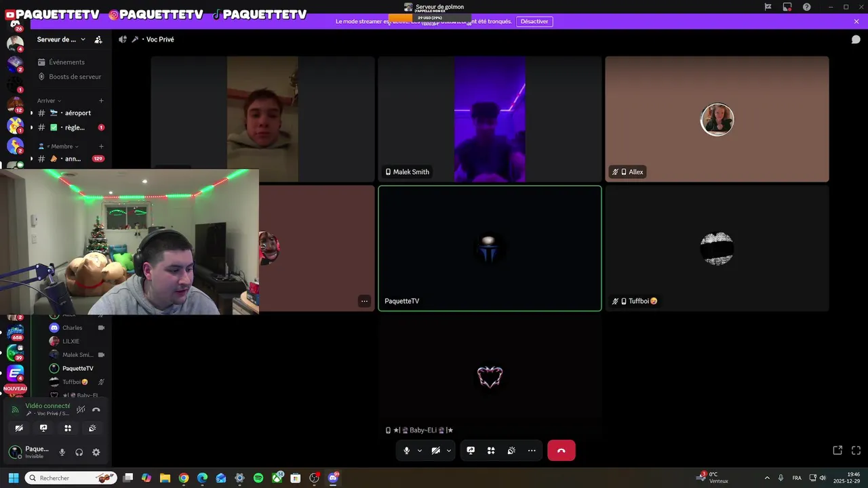
Task: Show voice channel chat bubble
Action: click(x=856, y=39)
